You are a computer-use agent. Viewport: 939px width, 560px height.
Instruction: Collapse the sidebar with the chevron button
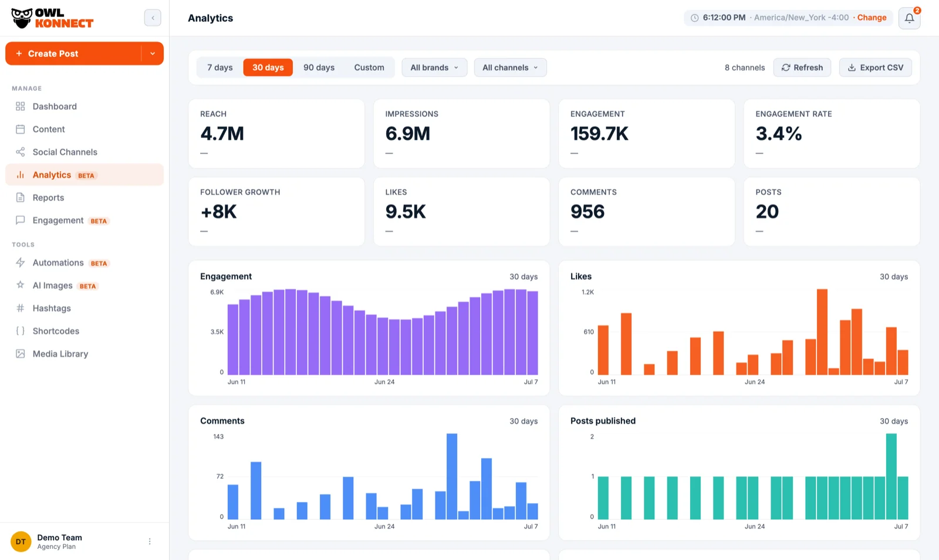coord(153,18)
